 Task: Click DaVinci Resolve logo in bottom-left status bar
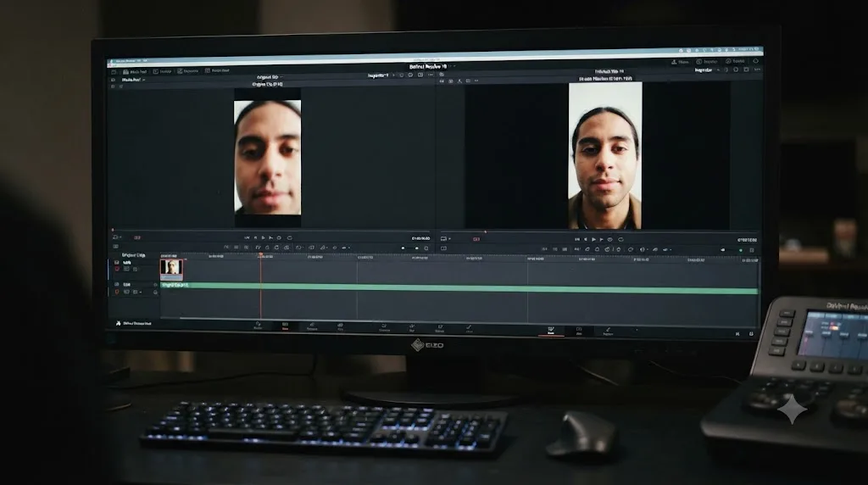(118, 323)
